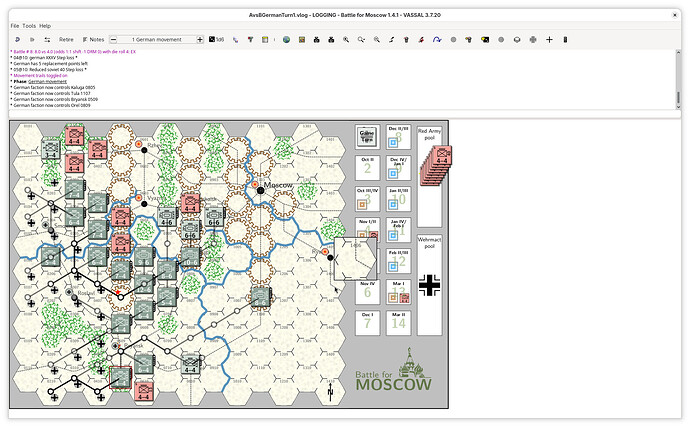Click the undo arrow toolbar icon

pos(18,39)
